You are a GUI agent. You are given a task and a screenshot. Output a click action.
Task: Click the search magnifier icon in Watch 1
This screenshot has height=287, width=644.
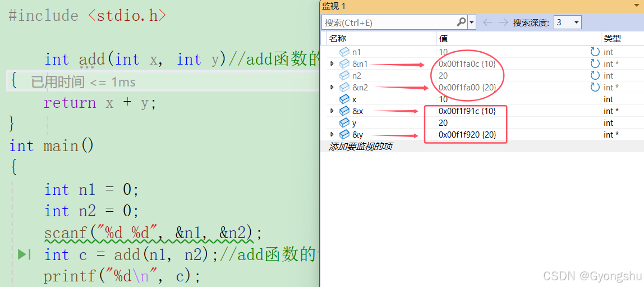coord(462,22)
